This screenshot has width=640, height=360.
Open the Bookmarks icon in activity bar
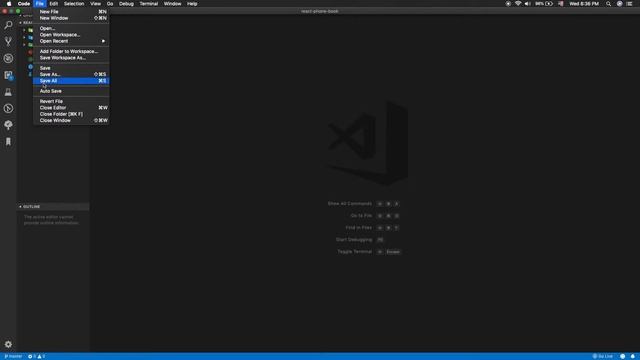[8, 142]
